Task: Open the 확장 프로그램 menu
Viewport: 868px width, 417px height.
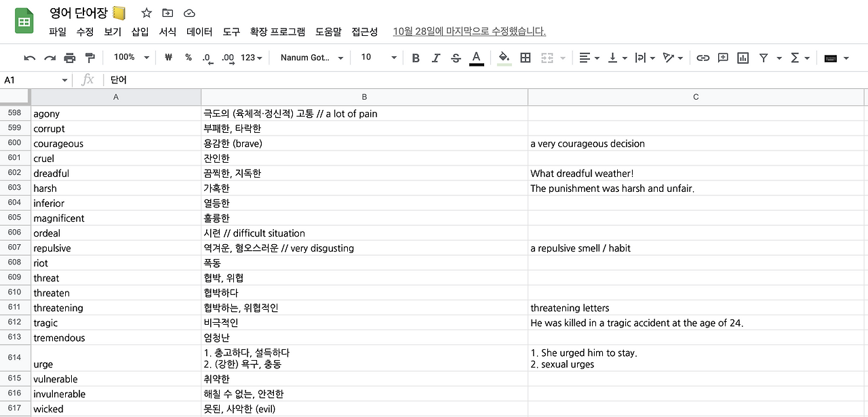Action: 279,31
